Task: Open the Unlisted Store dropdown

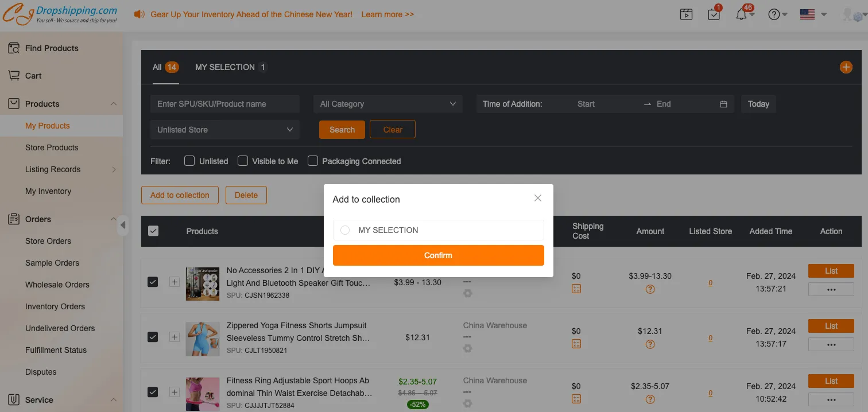Action: click(x=224, y=130)
